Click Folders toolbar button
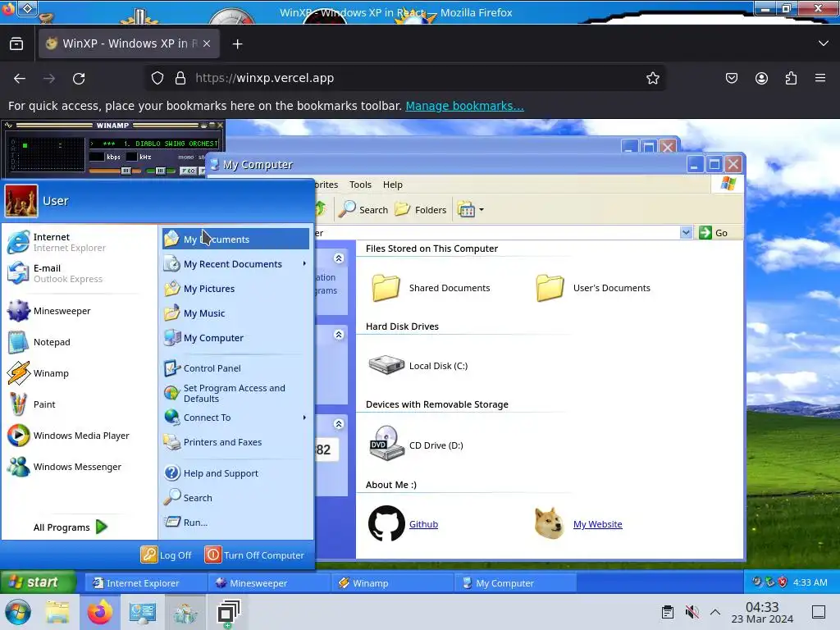The width and height of the screenshot is (840, 630). [x=421, y=209]
